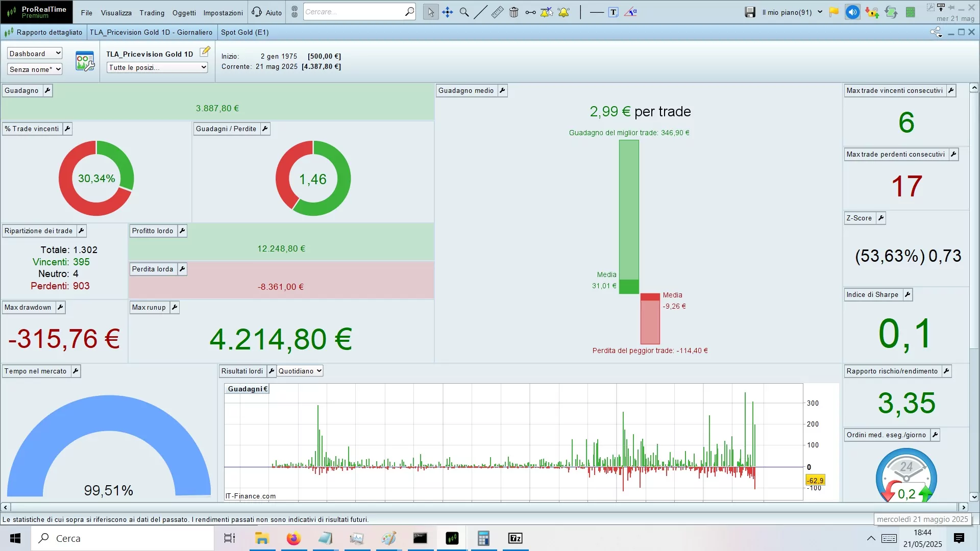This screenshot has width=980, height=551.
Task: Expand the Senza nome dropdown
Action: point(35,69)
